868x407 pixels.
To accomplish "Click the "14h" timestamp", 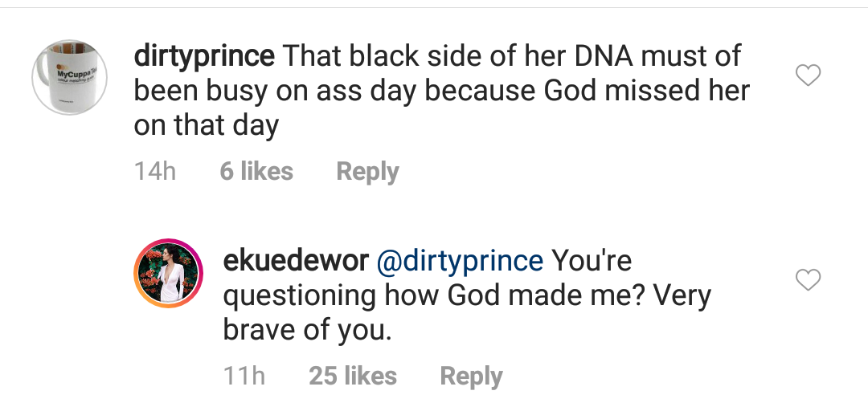I will coord(154,171).
